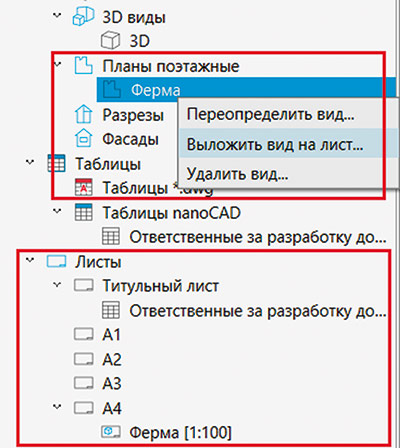
Task: Select the A4 sheet label
Action: pyautogui.click(x=112, y=408)
